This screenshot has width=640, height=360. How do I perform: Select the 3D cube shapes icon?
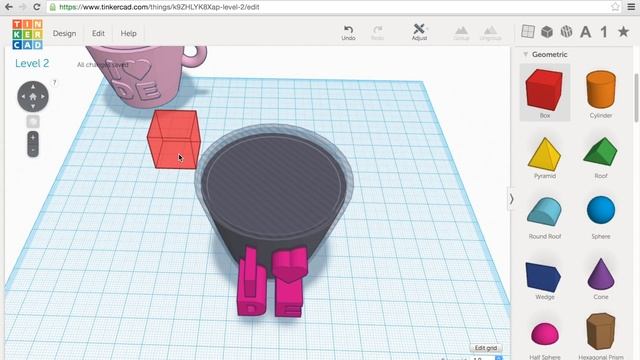(x=547, y=32)
